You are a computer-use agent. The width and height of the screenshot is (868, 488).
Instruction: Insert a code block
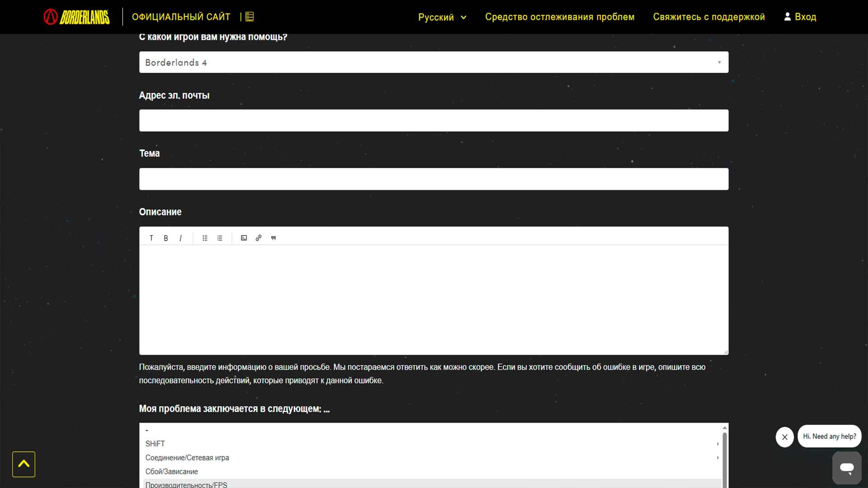point(244,238)
